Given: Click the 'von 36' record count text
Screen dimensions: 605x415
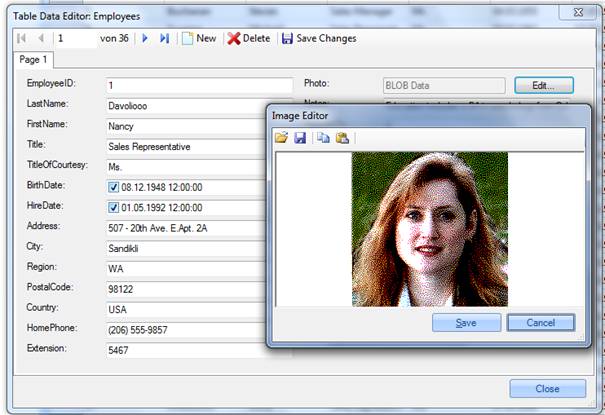Looking at the screenshot, I should [x=114, y=39].
